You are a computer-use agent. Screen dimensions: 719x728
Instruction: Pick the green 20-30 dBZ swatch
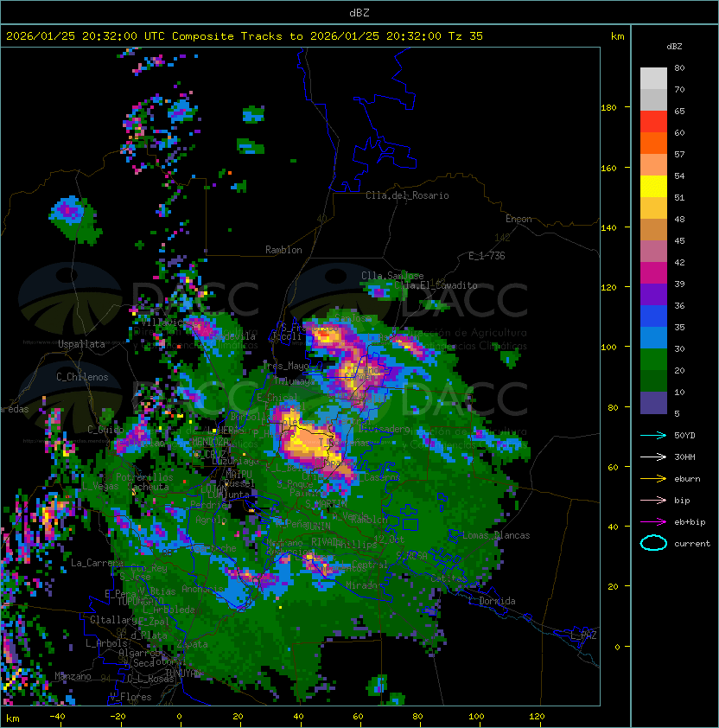653,359
